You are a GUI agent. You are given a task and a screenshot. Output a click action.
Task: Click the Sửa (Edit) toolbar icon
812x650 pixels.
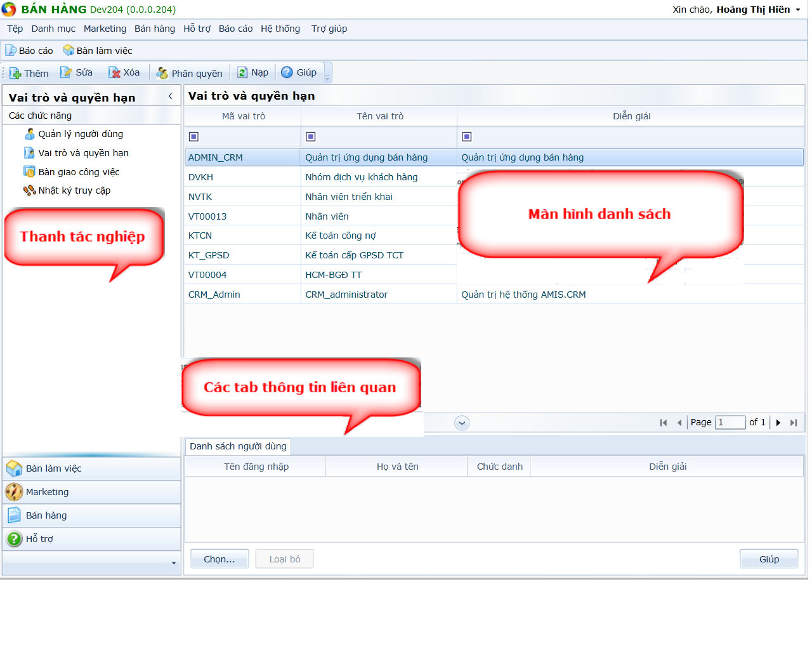(x=66, y=73)
